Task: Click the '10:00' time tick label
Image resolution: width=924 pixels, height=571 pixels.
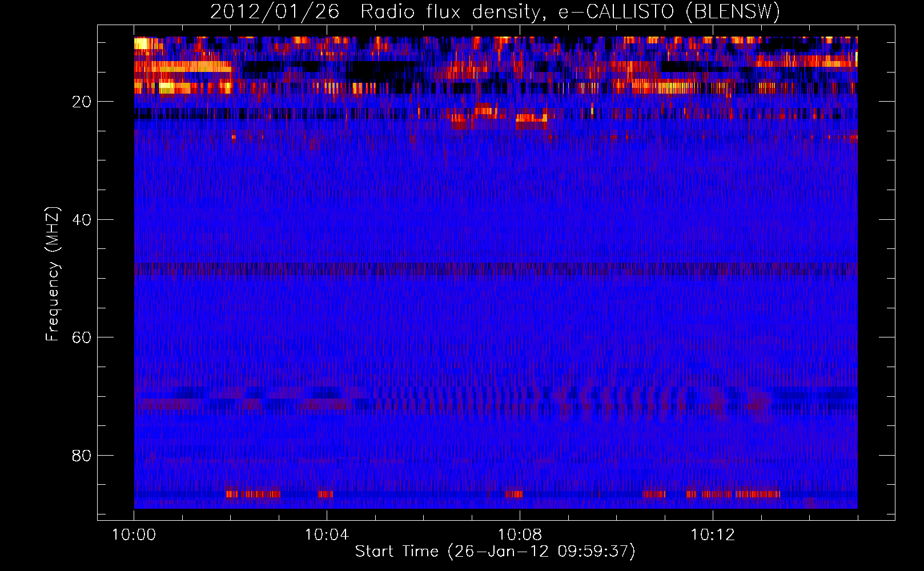Action: [x=134, y=535]
